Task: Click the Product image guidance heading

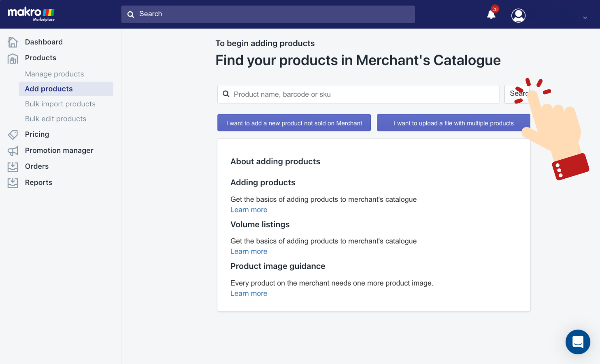Action: [x=278, y=266]
